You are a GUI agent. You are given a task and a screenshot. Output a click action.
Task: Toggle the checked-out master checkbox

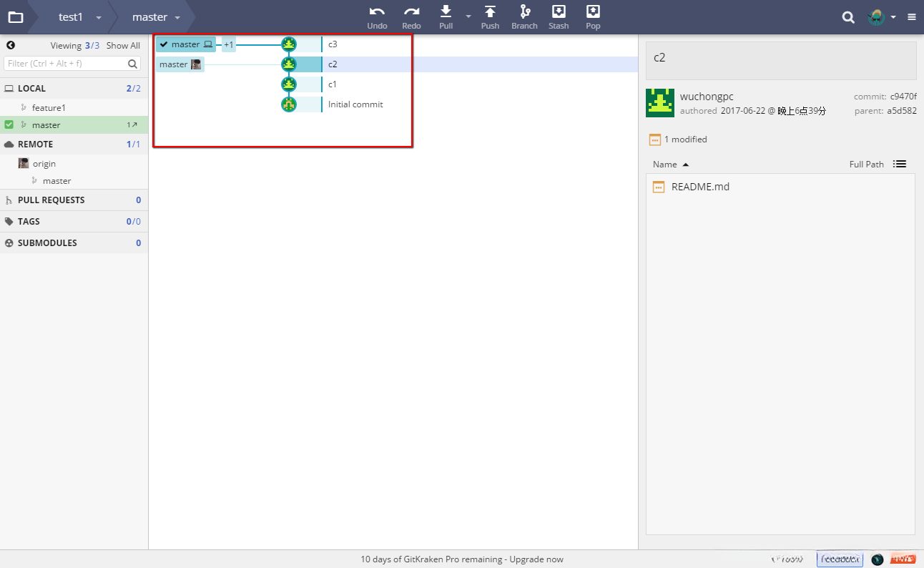(x=9, y=124)
